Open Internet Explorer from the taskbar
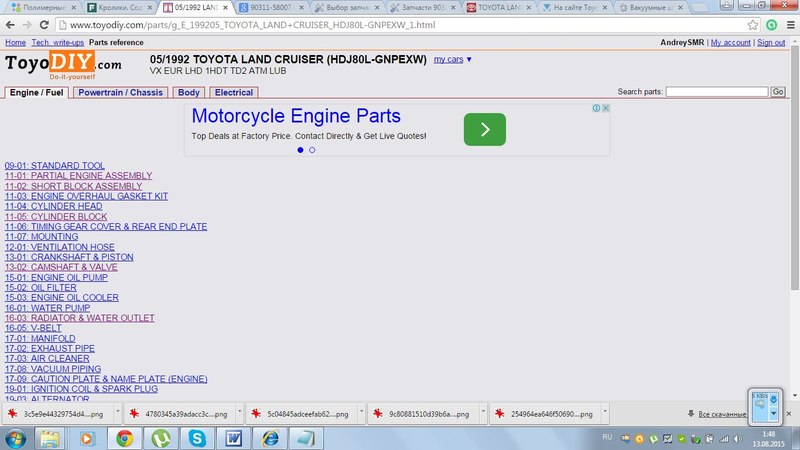800x450 pixels. pos(268,437)
